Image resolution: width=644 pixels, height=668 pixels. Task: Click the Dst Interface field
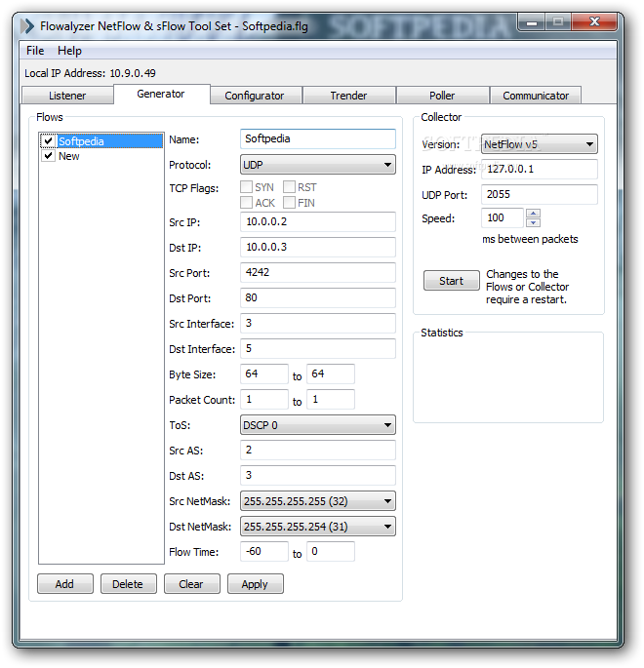(x=318, y=348)
